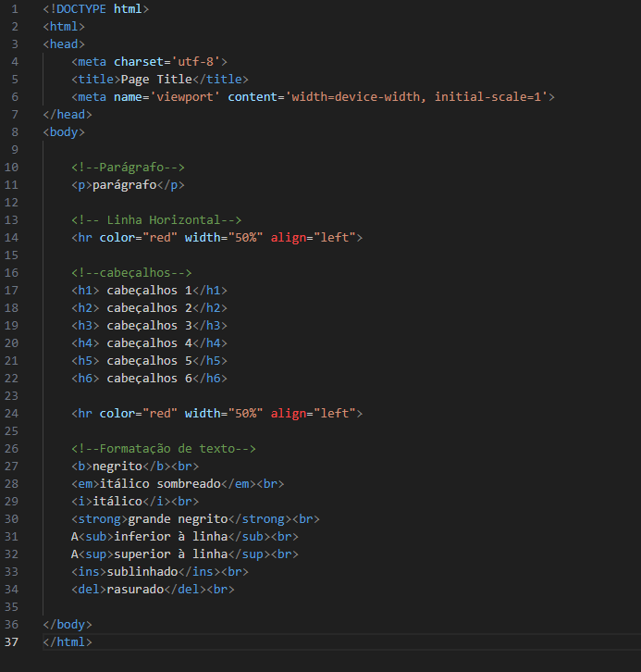Click the 'Linha Horizontal' comment
This screenshot has width=641, height=672.
pos(156,220)
